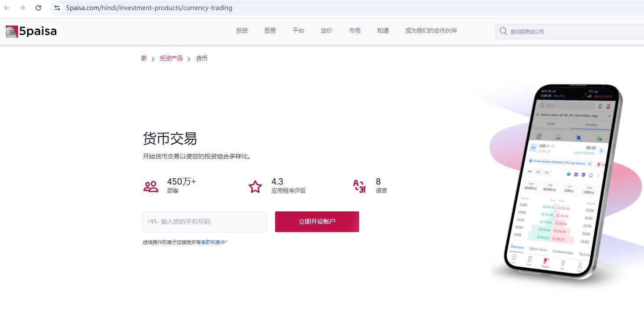Viewport: 644px width, 310px height.
Task: Click the Overview tab in phone mockup
Action: point(517,247)
